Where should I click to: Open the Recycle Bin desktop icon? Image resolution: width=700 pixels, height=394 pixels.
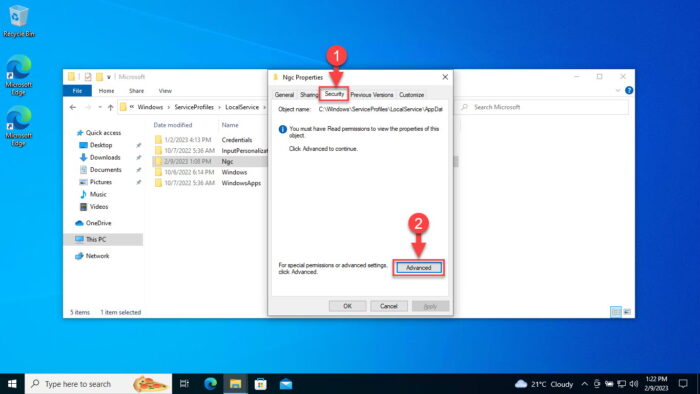[x=18, y=21]
